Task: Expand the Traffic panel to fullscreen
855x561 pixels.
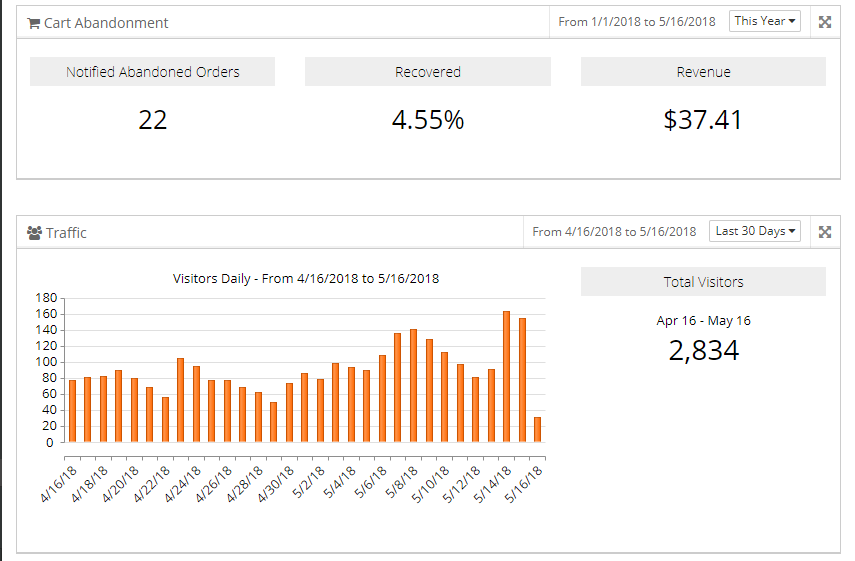Action: [x=825, y=232]
